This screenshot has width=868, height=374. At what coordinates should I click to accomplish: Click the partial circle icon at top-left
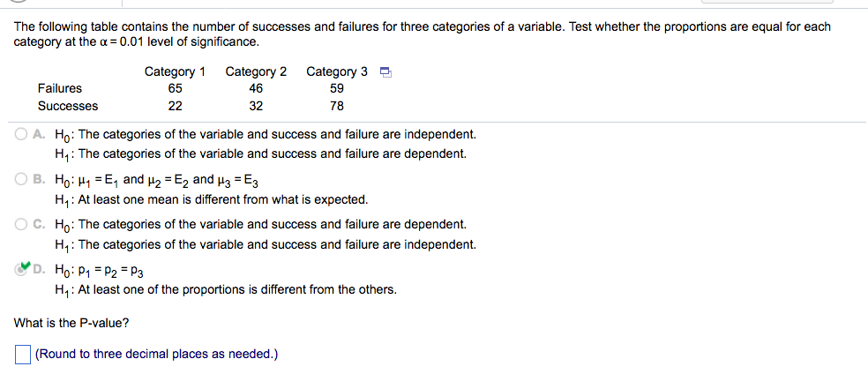(18, 1)
